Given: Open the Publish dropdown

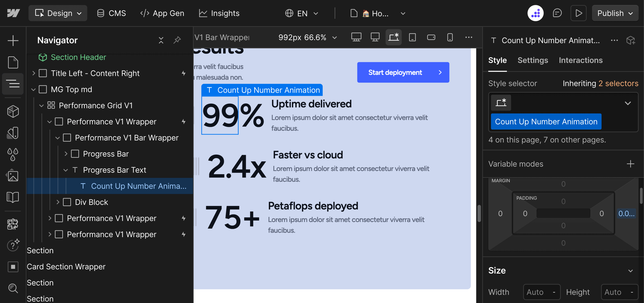Looking at the screenshot, I should pyautogui.click(x=615, y=13).
